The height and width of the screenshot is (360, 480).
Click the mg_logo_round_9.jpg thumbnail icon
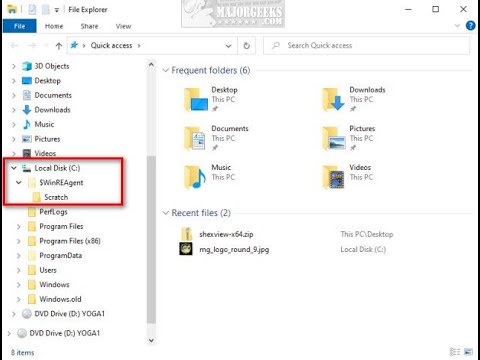pos(186,249)
